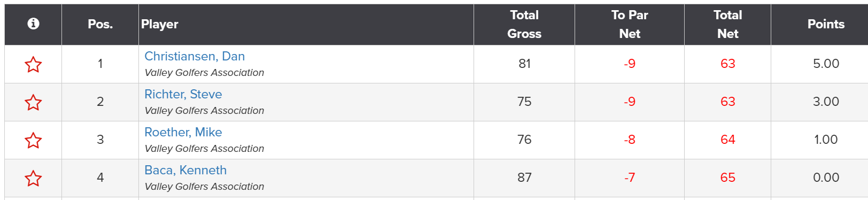Screen dimensions: 868x200
Task: Select Baca's points value 0.00
Action: [x=826, y=178]
